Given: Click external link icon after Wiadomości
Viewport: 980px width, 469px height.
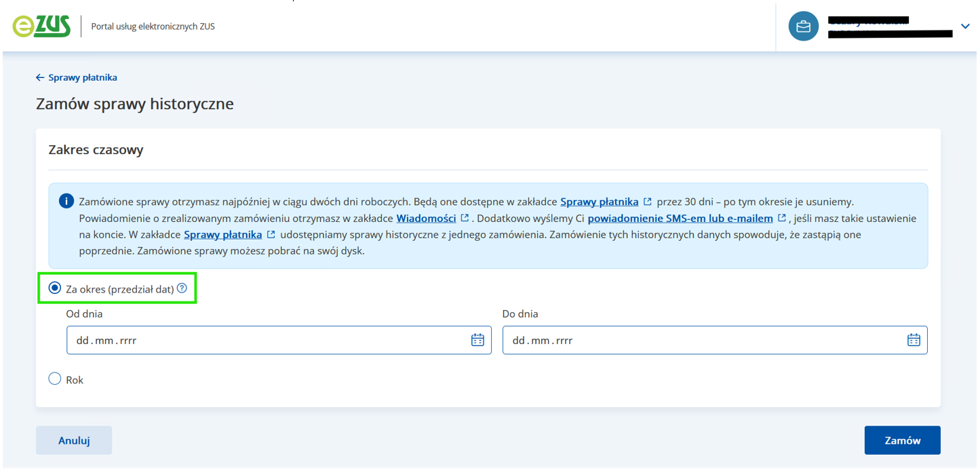Looking at the screenshot, I should (465, 218).
